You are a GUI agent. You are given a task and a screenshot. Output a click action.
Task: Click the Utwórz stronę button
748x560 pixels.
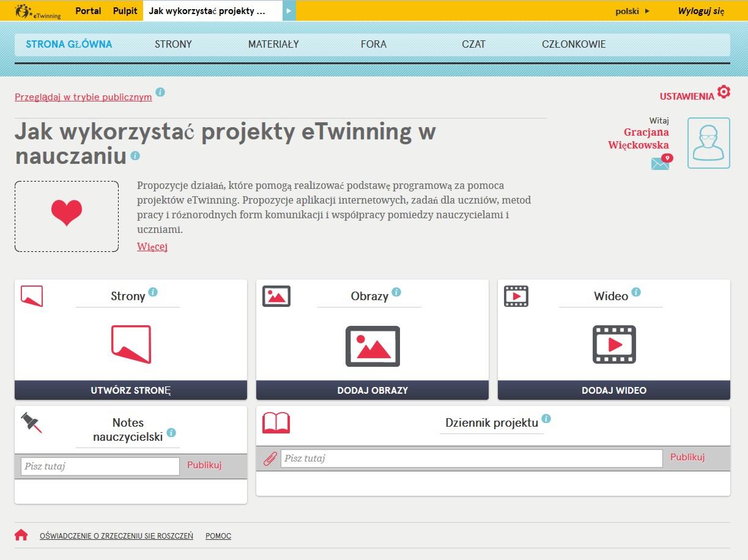131,390
